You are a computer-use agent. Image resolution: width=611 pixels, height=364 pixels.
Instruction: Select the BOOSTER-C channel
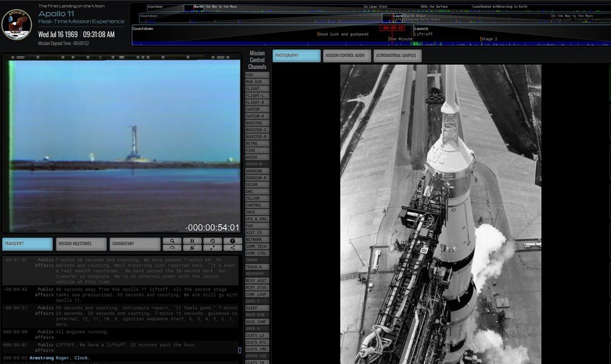[x=257, y=130]
